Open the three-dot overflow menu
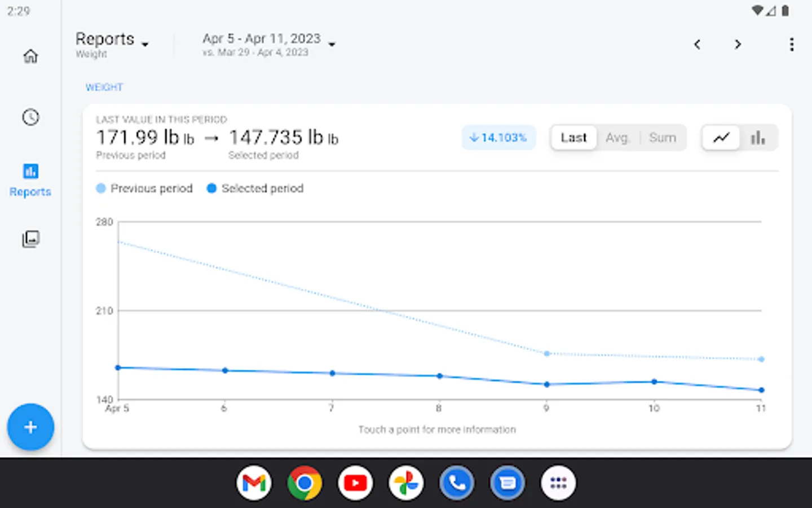The image size is (812, 508). coord(792,45)
